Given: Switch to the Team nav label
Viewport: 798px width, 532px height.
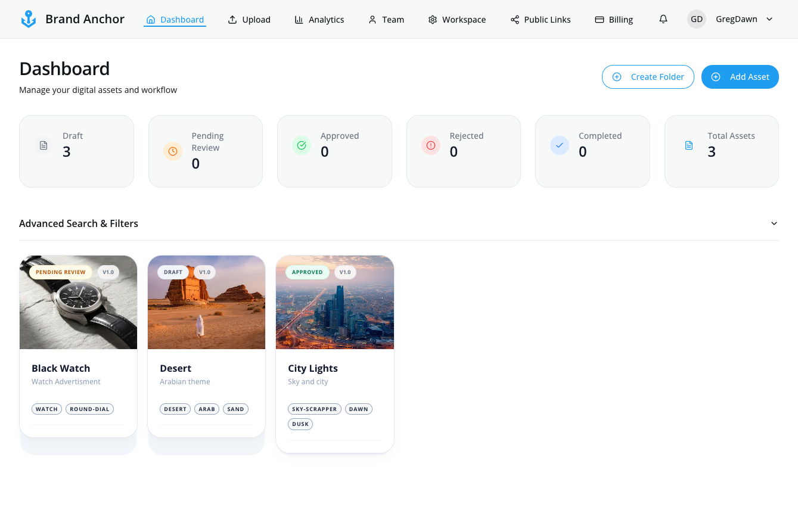Looking at the screenshot, I should point(393,20).
